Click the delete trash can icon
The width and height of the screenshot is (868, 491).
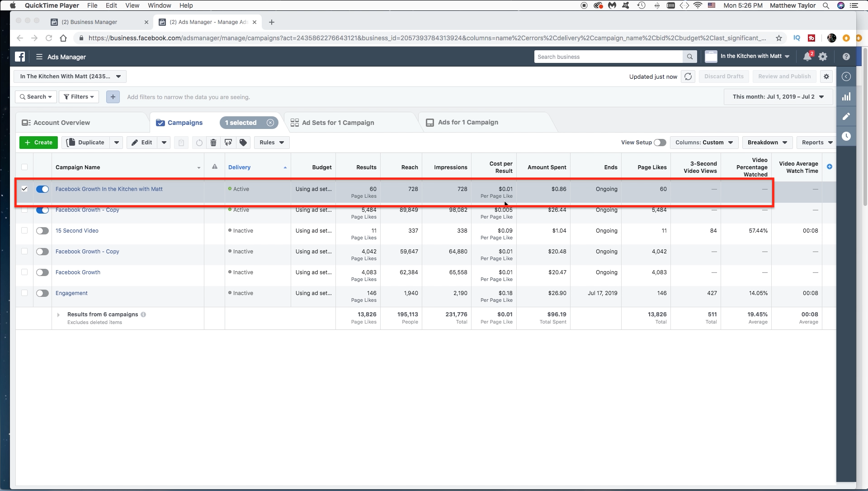click(x=213, y=143)
